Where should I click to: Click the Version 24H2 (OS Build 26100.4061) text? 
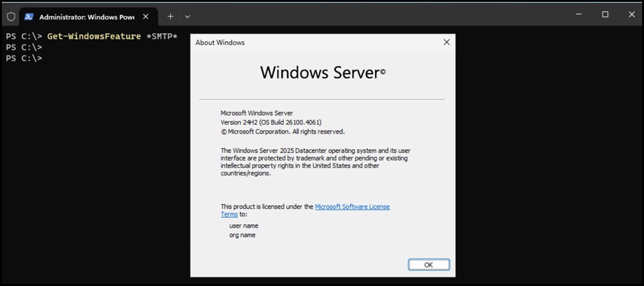(x=271, y=122)
